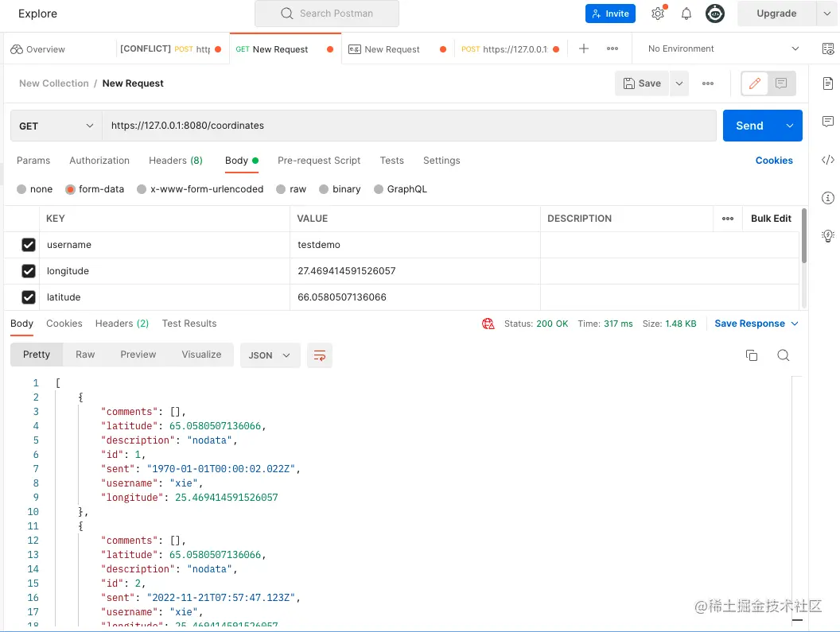Show Raw response view
The image size is (840, 632).
click(85, 355)
